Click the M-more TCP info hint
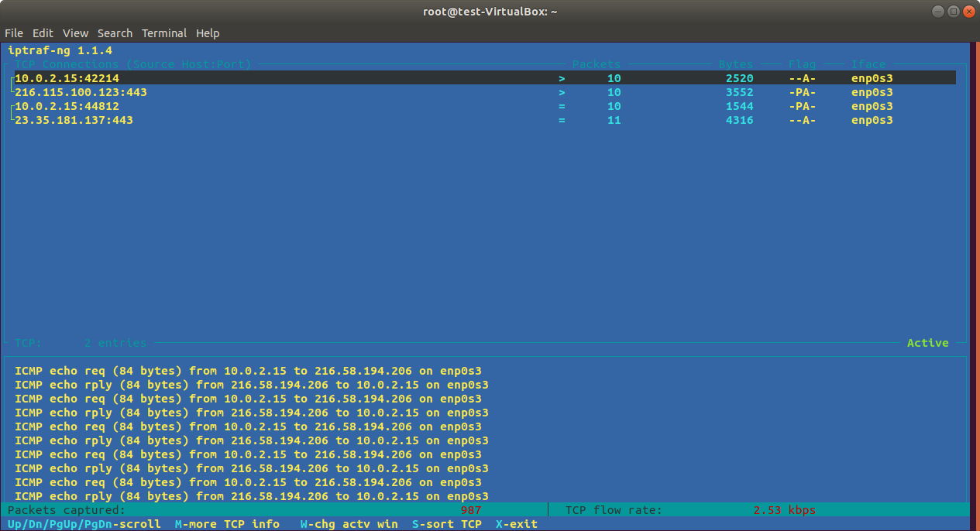The height and width of the screenshot is (531, 980). click(227, 524)
